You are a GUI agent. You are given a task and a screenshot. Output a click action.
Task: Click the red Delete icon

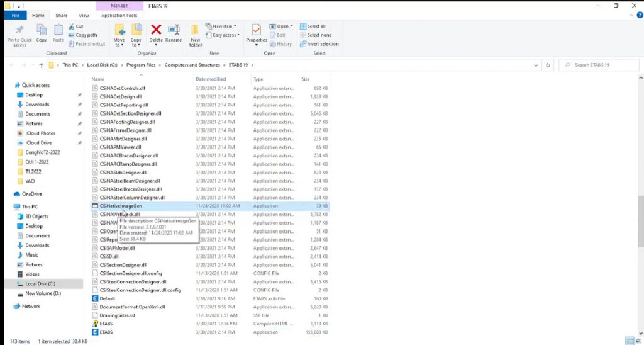pos(156,30)
